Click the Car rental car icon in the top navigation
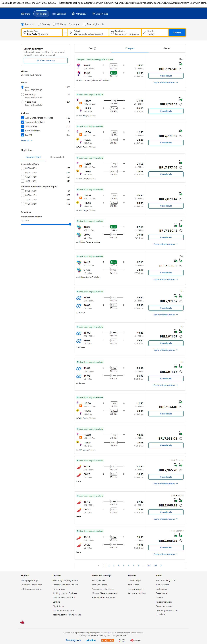207x644 pixels. tap(54, 14)
